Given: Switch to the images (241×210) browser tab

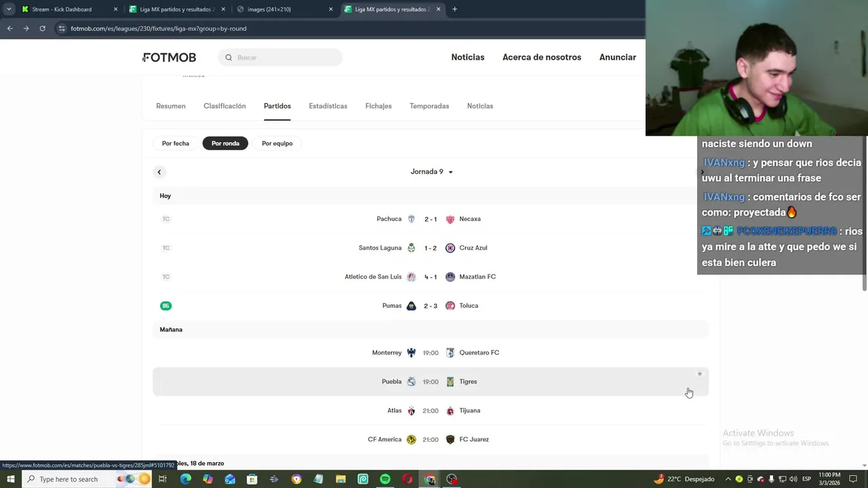Looking at the screenshot, I should tap(285, 9).
